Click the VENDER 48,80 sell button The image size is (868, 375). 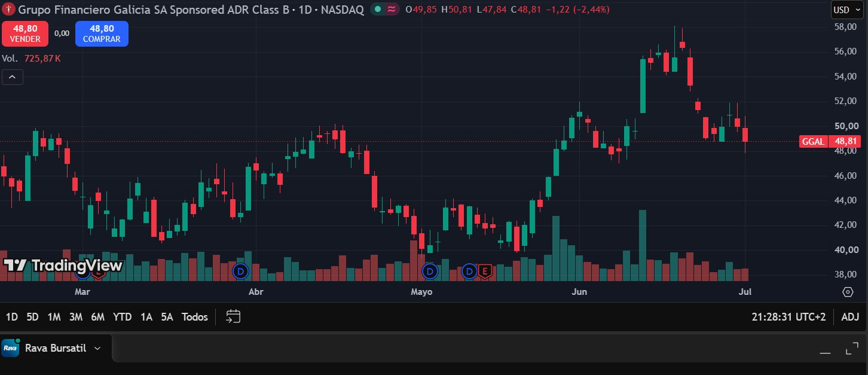coord(26,33)
